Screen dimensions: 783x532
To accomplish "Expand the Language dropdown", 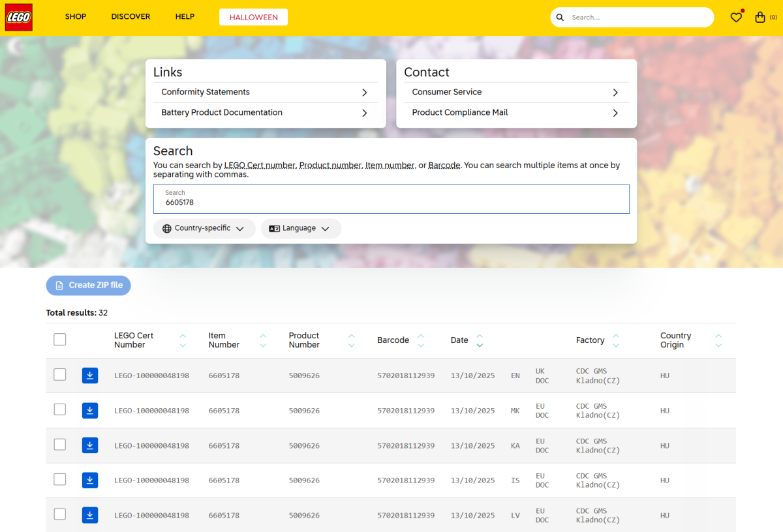I will 301,229.
